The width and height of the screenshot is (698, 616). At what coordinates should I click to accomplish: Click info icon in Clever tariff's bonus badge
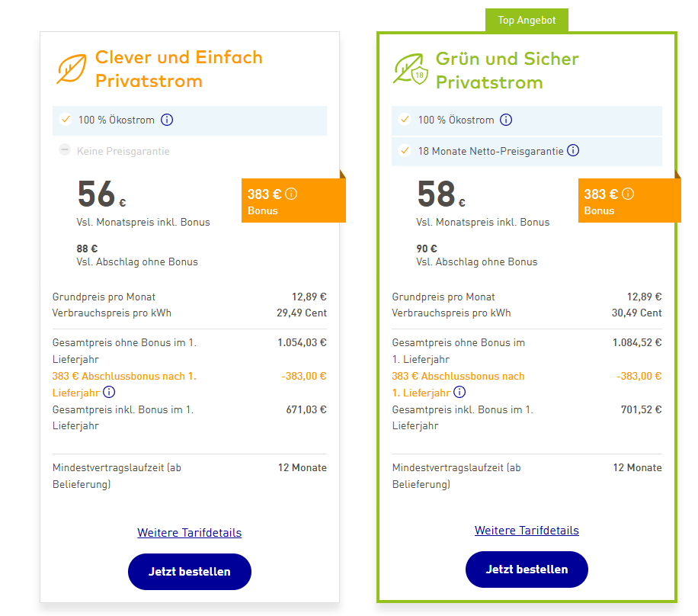point(291,194)
